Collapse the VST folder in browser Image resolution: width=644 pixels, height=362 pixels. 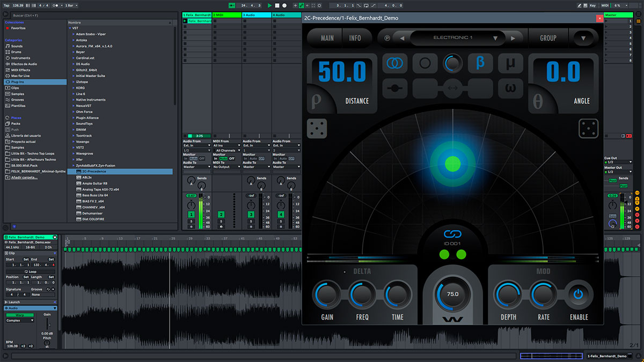pos(70,28)
